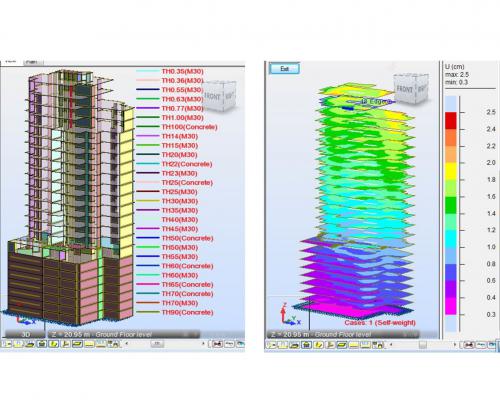Click the last yellow icon in the left view's toolbar

click(101, 344)
